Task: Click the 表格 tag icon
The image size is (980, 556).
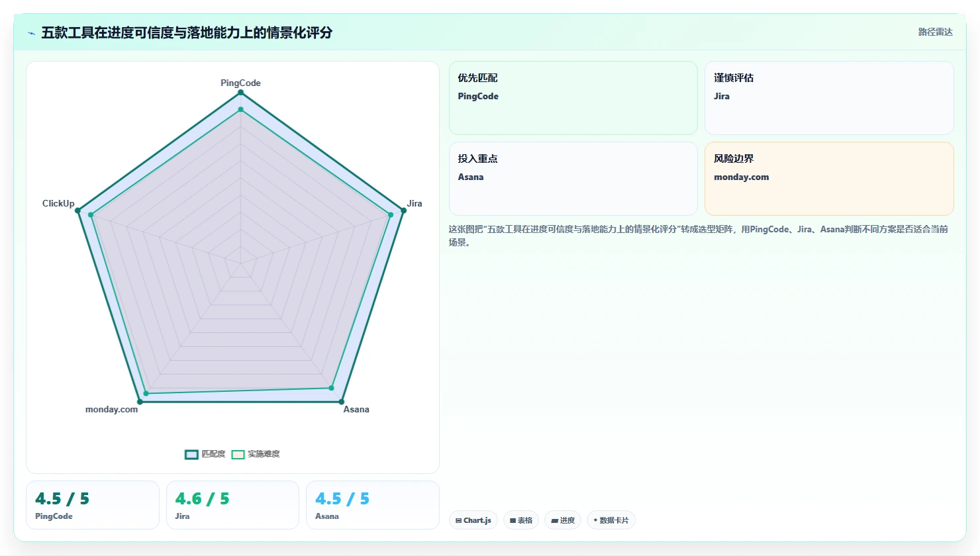Action: coord(513,521)
